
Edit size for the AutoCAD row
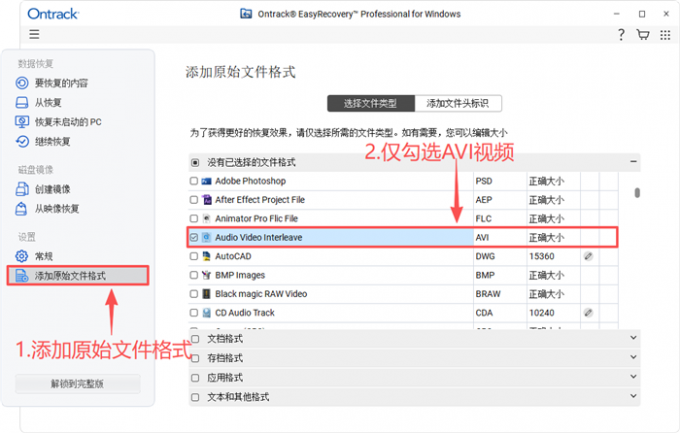click(588, 256)
